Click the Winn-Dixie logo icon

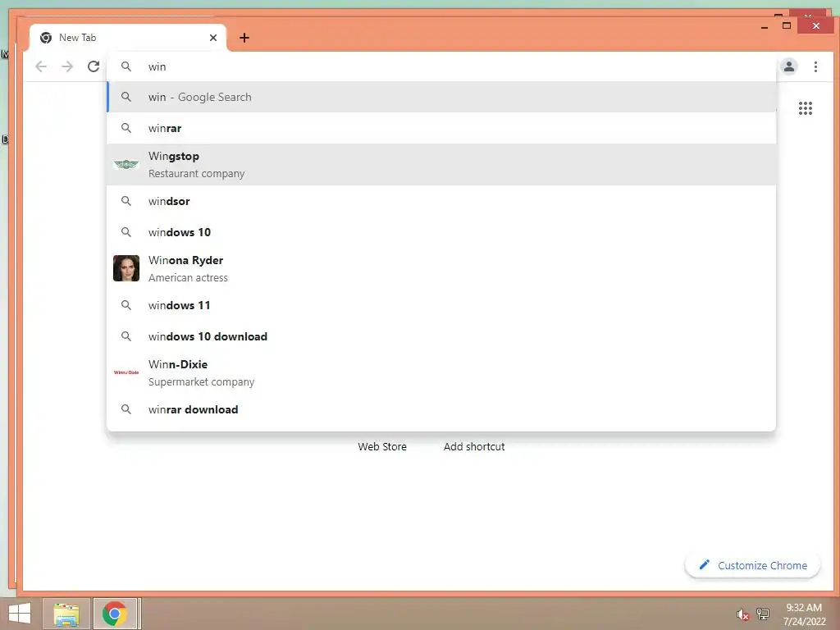point(126,372)
